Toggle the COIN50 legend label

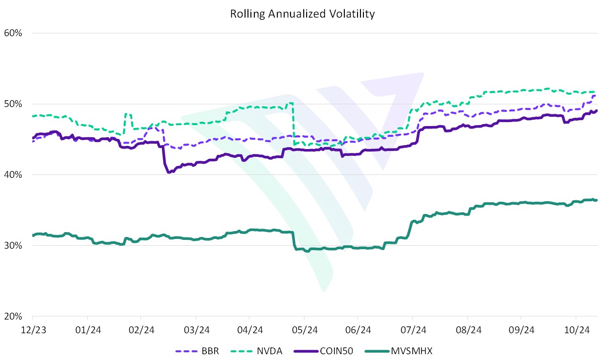pyautogui.click(x=338, y=351)
